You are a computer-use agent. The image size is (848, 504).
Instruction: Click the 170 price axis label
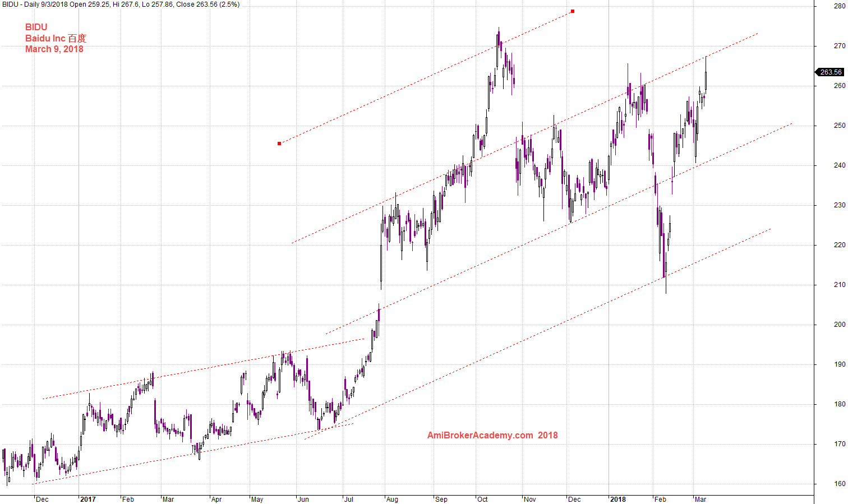(x=840, y=444)
